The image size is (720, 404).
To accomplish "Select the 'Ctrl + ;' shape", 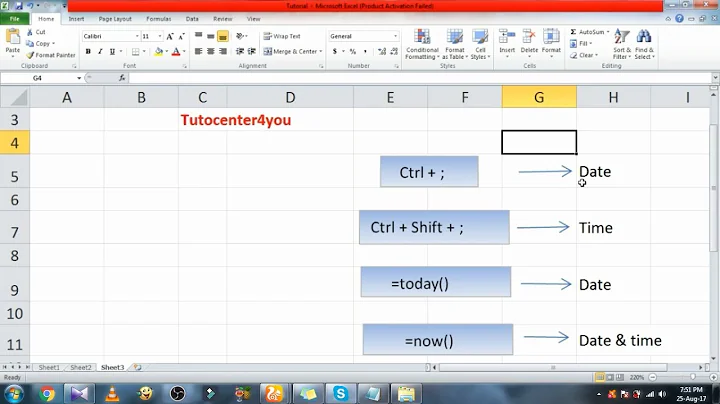I will [x=429, y=172].
